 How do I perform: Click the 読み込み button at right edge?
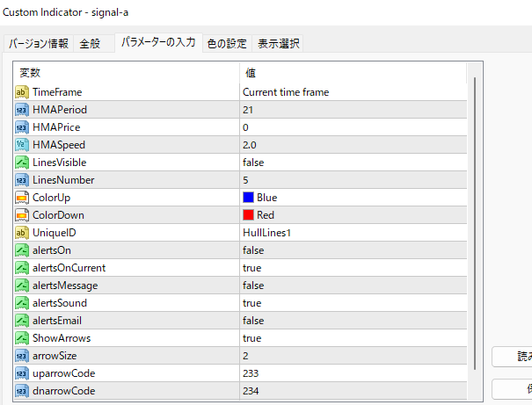pos(513,357)
